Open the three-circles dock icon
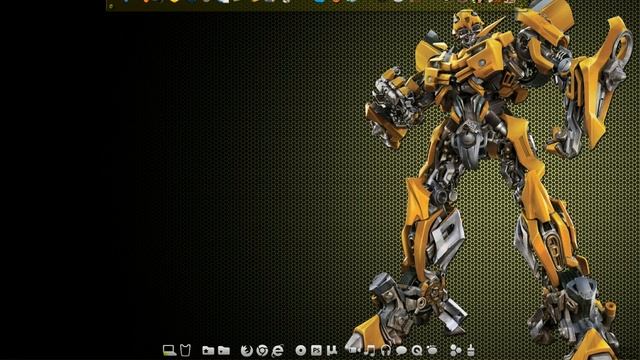This screenshot has height=360, width=640. [x=456, y=350]
